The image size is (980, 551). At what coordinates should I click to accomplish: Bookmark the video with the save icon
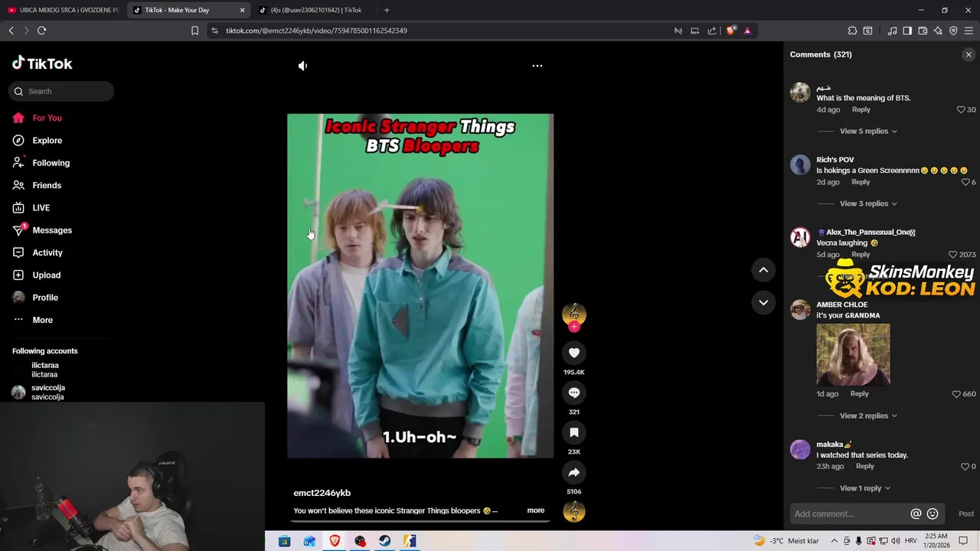tap(574, 432)
